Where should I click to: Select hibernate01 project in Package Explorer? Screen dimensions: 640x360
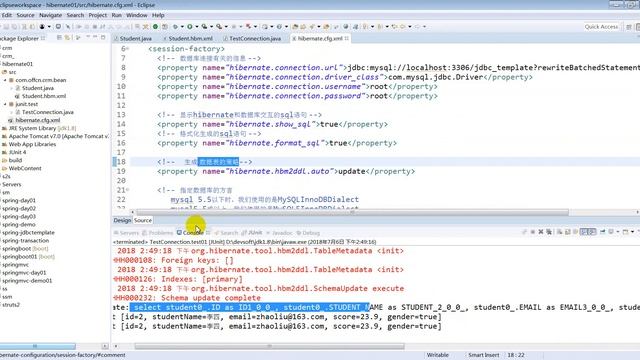pos(17,64)
